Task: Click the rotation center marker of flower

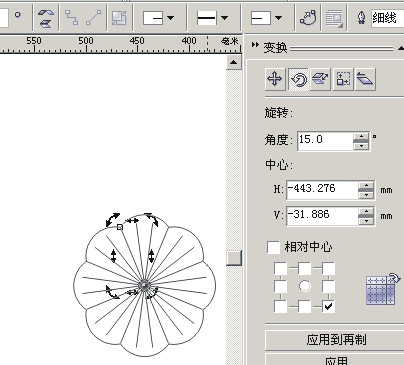Action: tap(144, 286)
